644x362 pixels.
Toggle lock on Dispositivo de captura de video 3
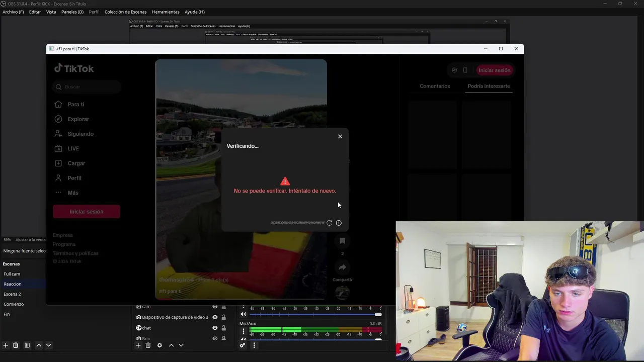point(223,317)
